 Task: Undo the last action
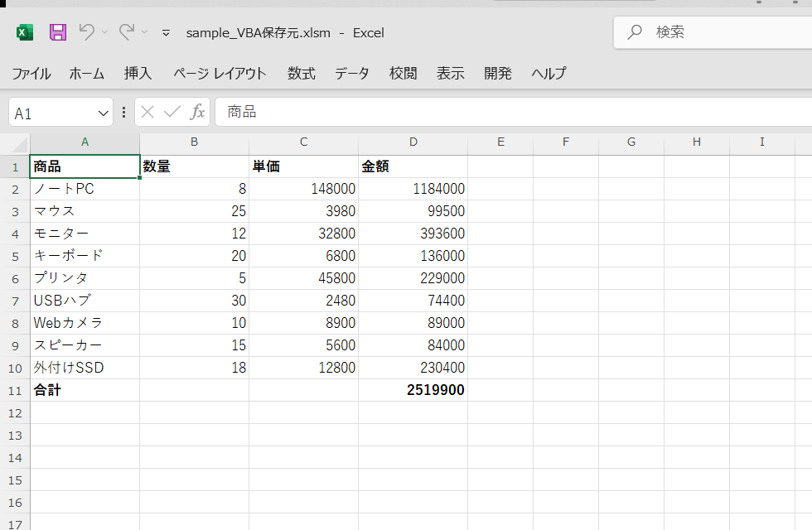pos(87,32)
